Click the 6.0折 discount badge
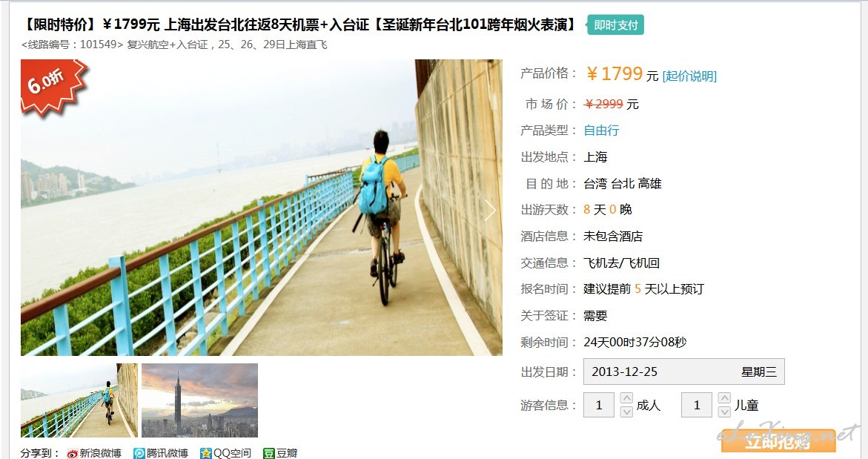Image resolution: width=868 pixels, height=459 pixels. 52,87
